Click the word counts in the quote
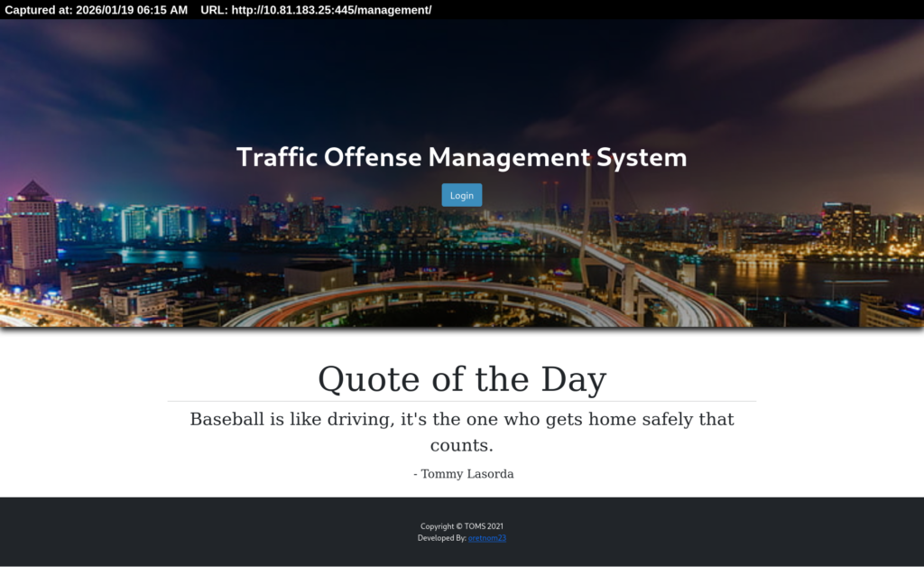This screenshot has height=567, width=924. point(461,446)
